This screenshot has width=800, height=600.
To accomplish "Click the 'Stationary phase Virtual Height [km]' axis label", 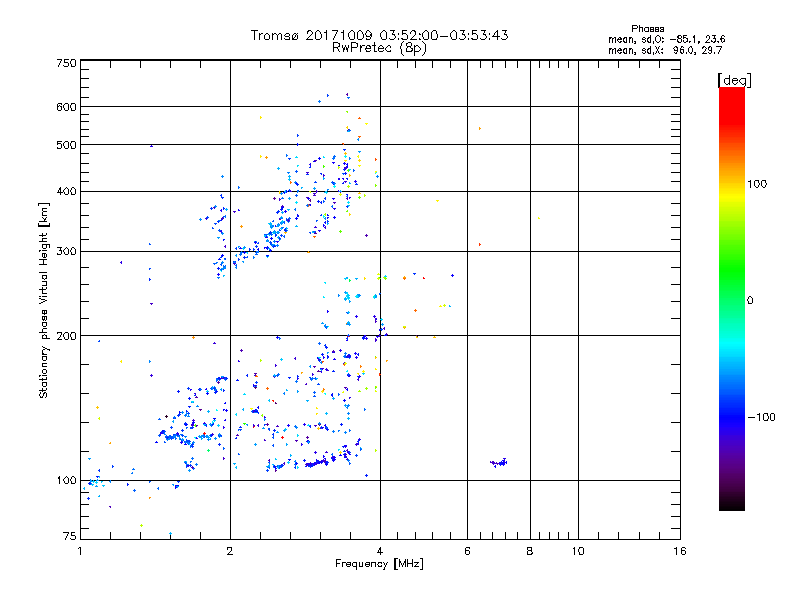I will 44,300.
